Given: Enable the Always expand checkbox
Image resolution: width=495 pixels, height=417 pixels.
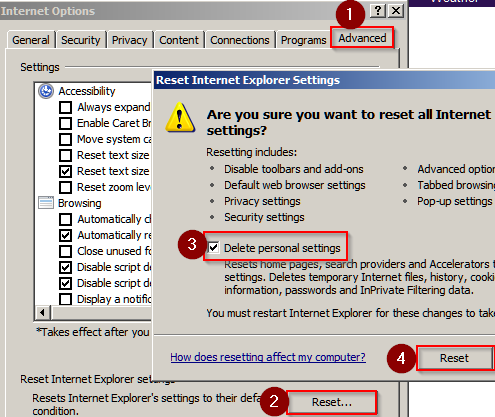Looking at the screenshot, I should [x=65, y=107].
